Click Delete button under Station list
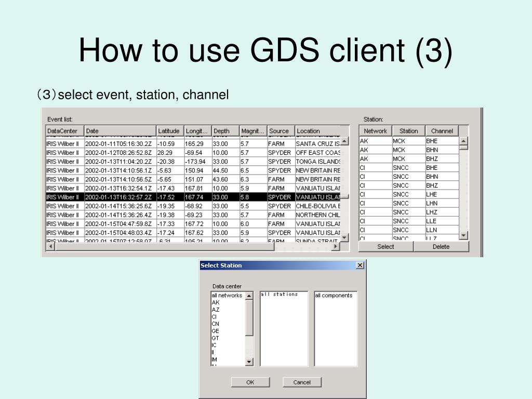Image resolution: width=532 pixels, height=399 pixels. (441, 247)
